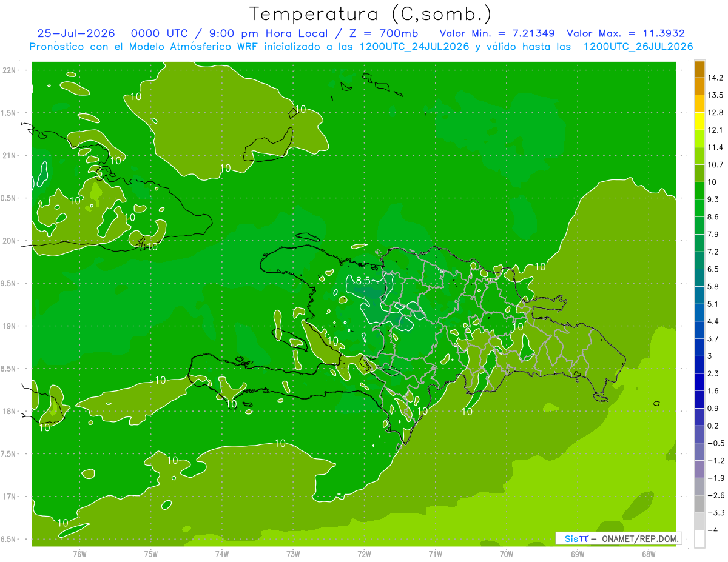Click the "3.7" colorbar value

click(x=713, y=338)
